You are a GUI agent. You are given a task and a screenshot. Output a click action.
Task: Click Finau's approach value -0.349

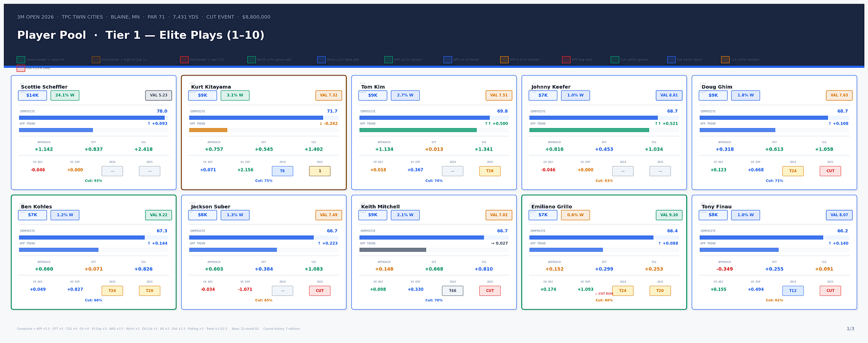[x=724, y=269]
